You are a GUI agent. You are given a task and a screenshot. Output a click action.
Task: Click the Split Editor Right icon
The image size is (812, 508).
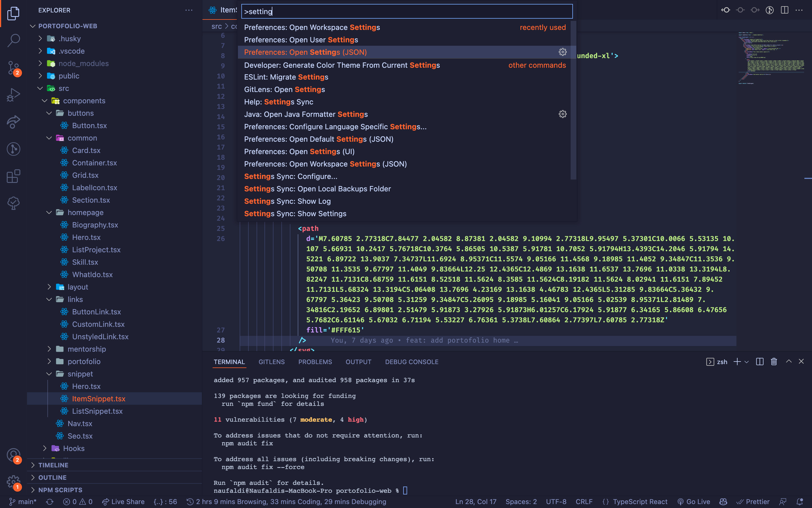pyautogui.click(x=784, y=10)
